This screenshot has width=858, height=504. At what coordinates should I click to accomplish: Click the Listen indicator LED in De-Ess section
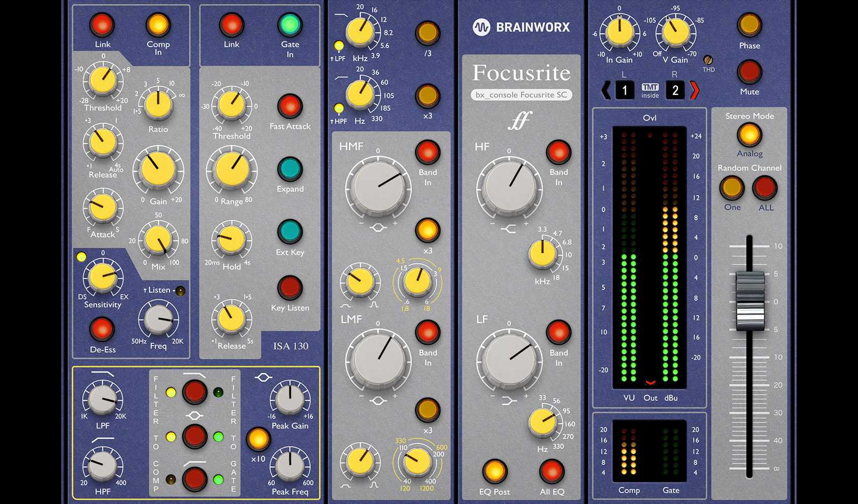tap(181, 291)
